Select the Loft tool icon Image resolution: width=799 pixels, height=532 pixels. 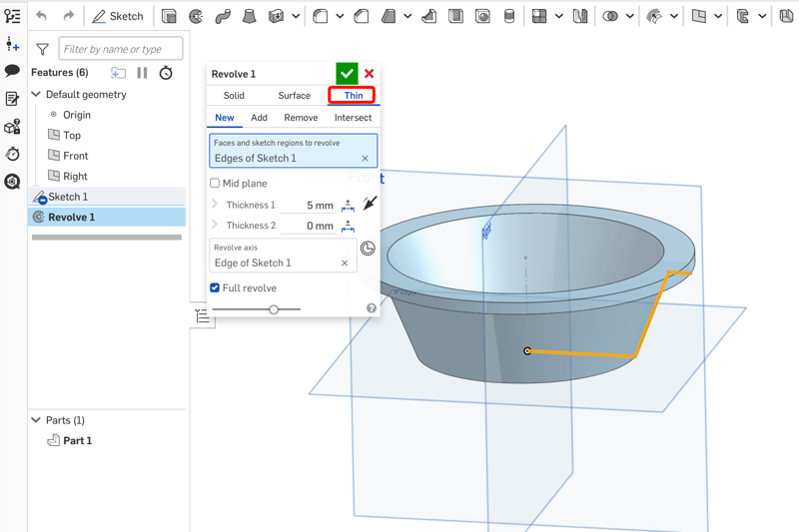[250, 16]
